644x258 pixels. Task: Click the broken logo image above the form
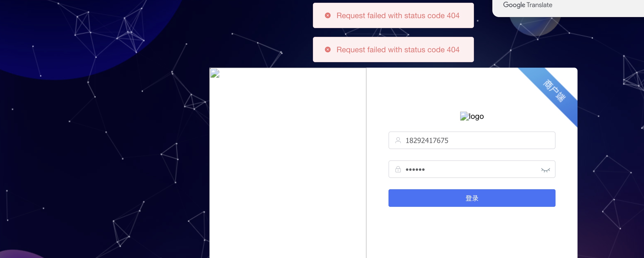pyautogui.click(x=465, y=116)
